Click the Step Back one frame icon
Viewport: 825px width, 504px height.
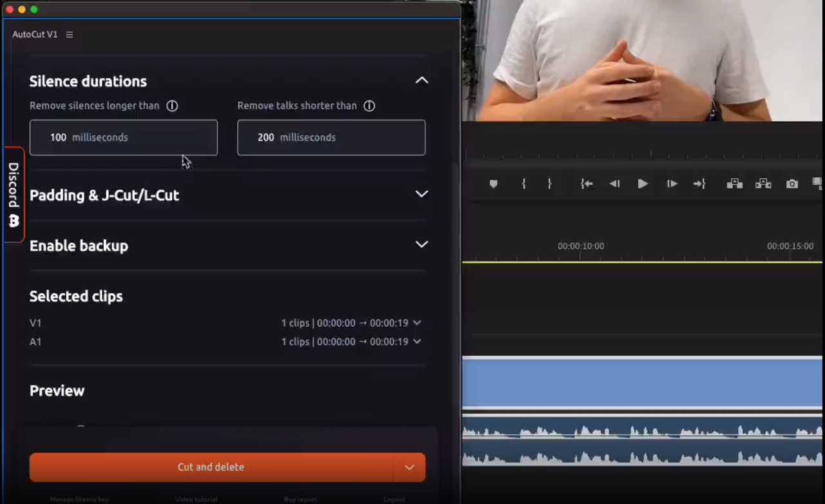[614, 184]
